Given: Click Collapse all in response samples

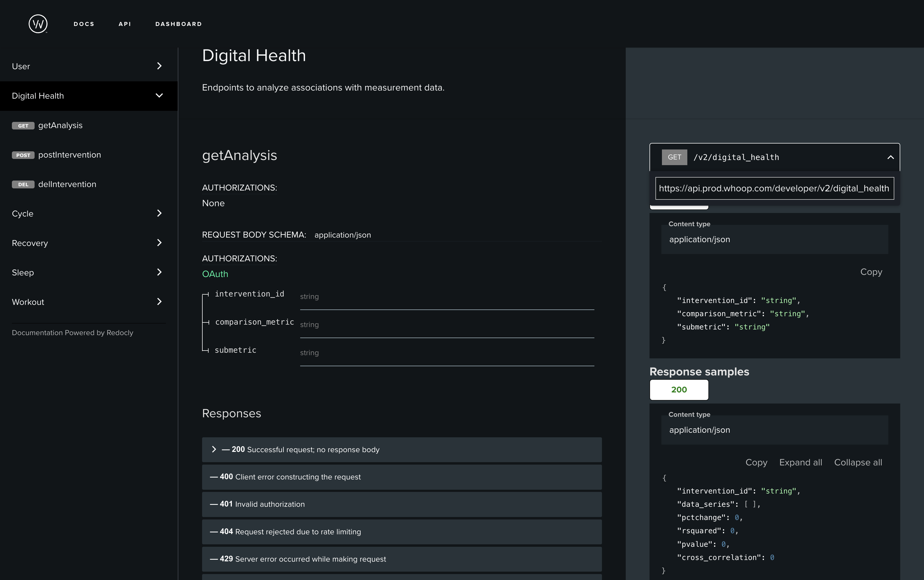Looking at the screenshot, I should coord(858,463).
